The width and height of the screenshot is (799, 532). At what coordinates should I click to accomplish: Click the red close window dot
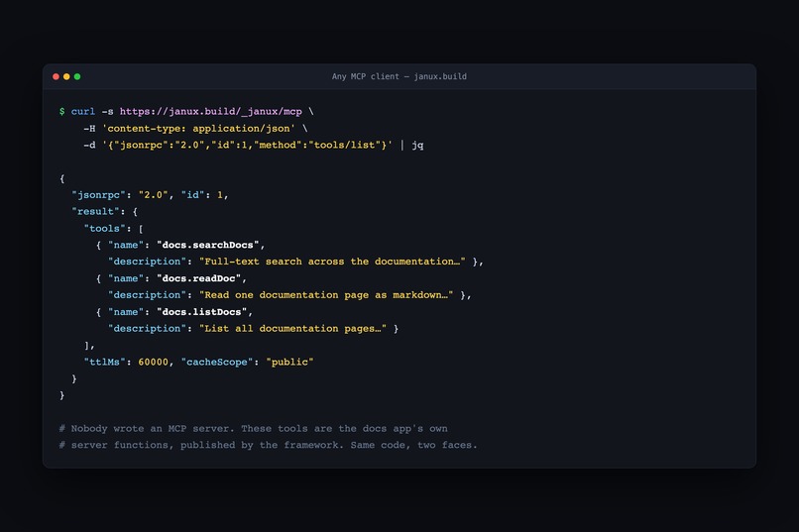tap(57, 77)
